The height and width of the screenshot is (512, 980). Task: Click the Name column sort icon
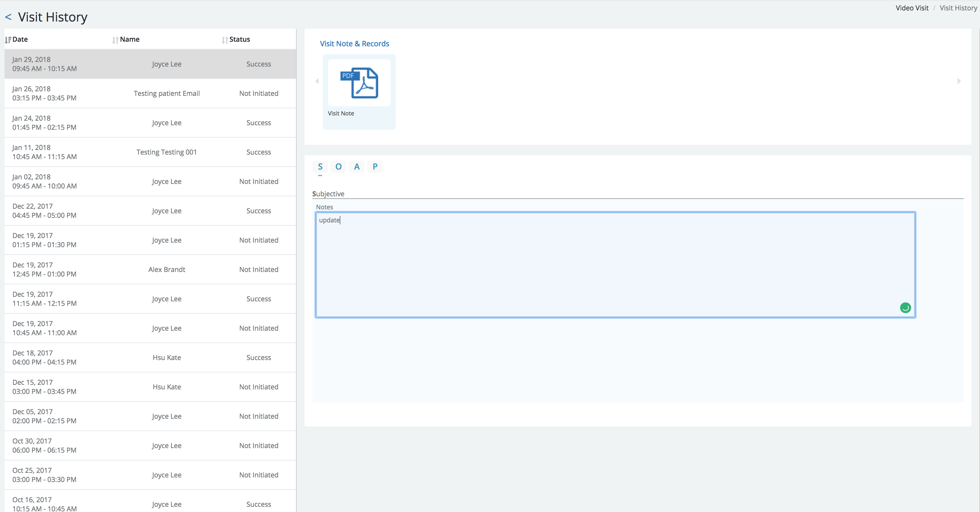(x=115, y=39)
